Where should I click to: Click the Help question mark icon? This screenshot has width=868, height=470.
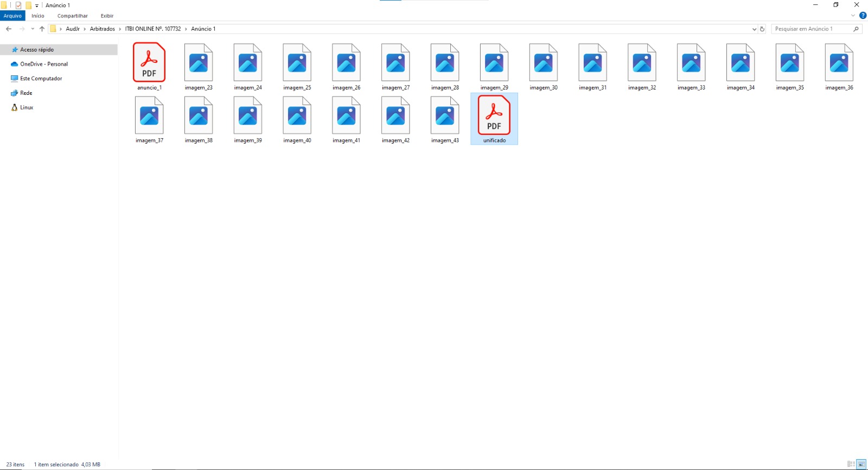[x=863, y=16]
